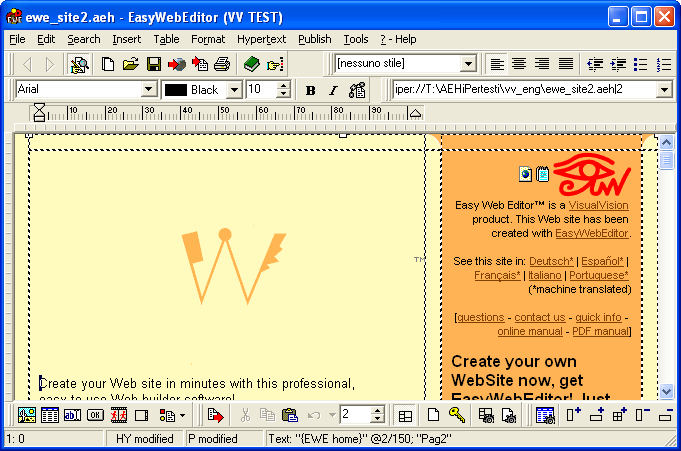Click the Italiano language link

click(x=545, y=275)
